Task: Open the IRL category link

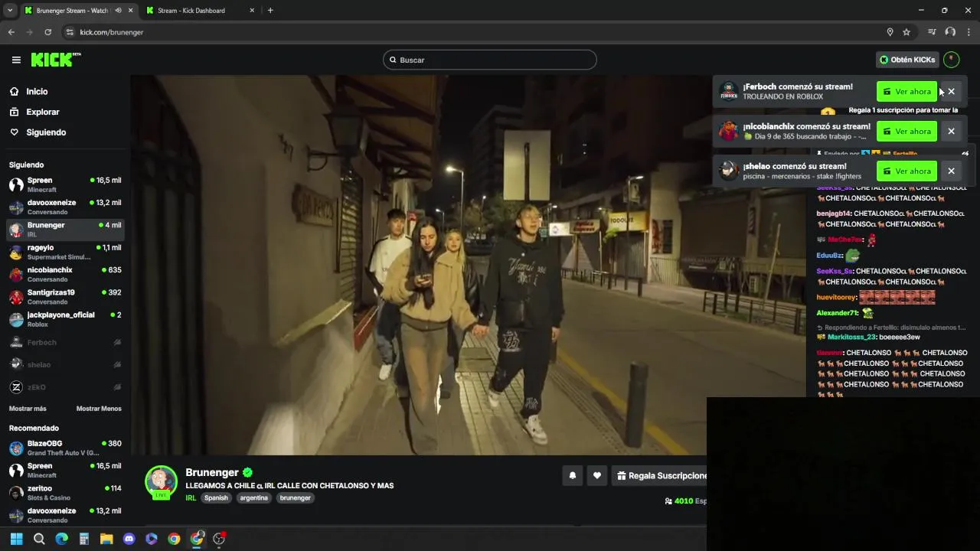Action: tap(191, 497)
